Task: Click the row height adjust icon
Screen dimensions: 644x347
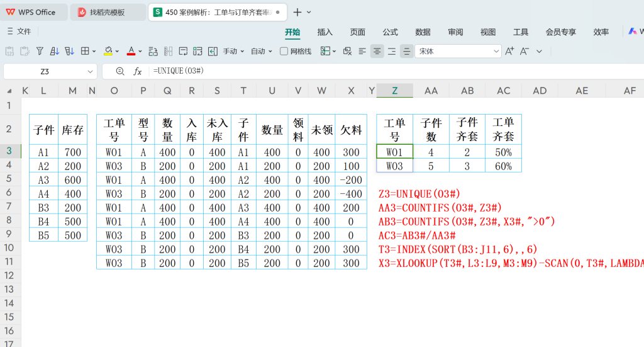Action: coord(153,52)
